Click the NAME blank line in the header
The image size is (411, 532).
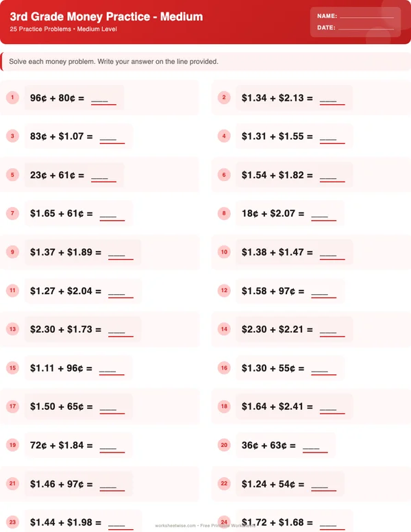(366, 16)
